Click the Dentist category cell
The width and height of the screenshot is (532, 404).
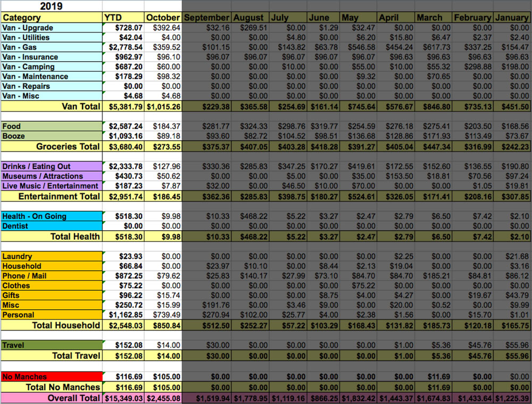click(x=51, y=226)
